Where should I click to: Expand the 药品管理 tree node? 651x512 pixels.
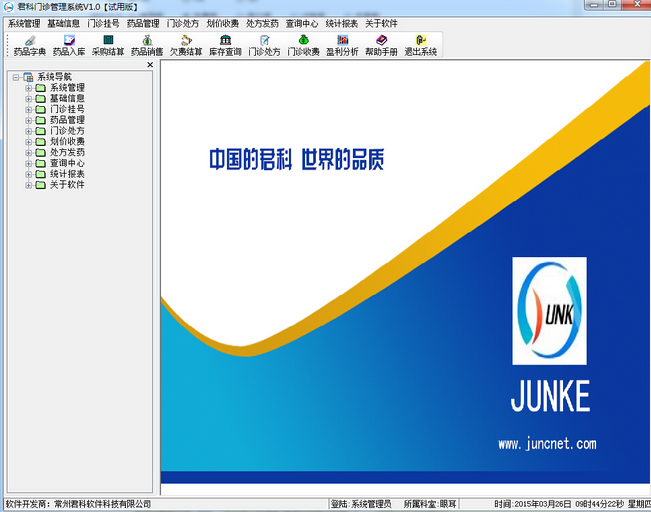point(29,120)
